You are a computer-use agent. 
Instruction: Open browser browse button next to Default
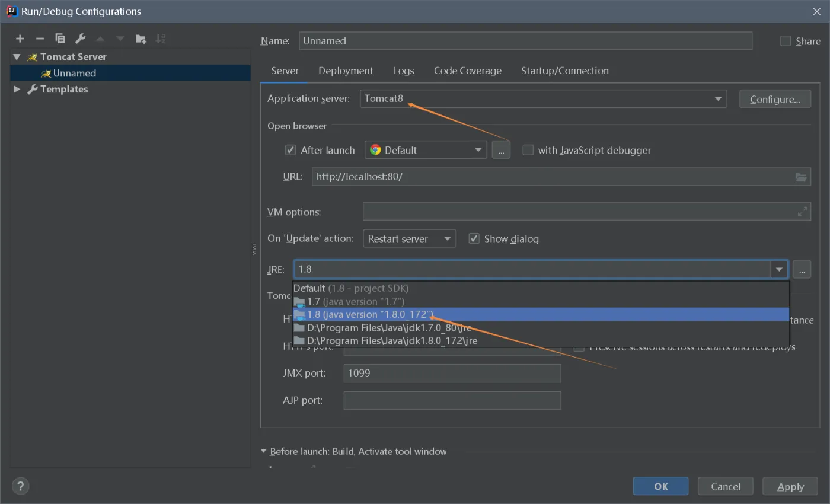[x=501, y=150]
